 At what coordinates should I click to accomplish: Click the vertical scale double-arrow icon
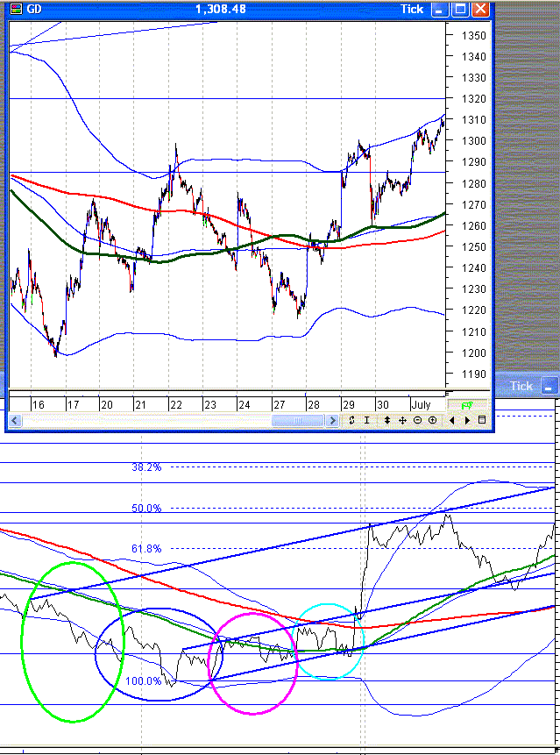386,420
